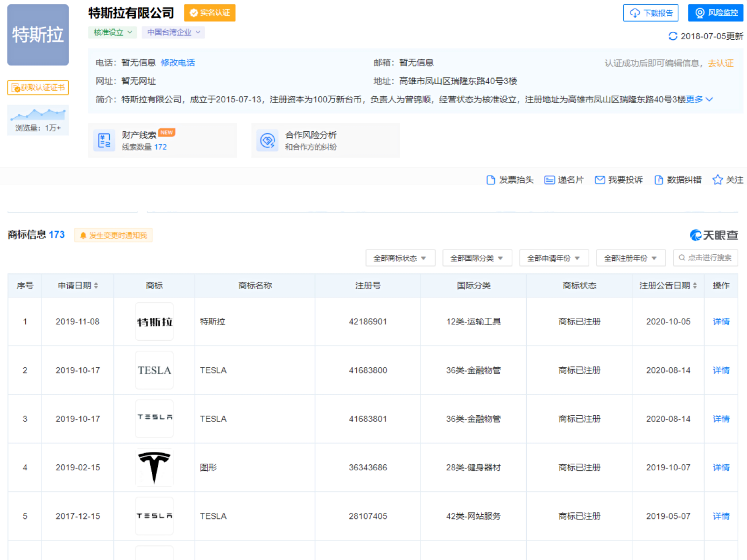Toggle the 关注 star to follow company
747x560 pixels.
pos(717,180)
